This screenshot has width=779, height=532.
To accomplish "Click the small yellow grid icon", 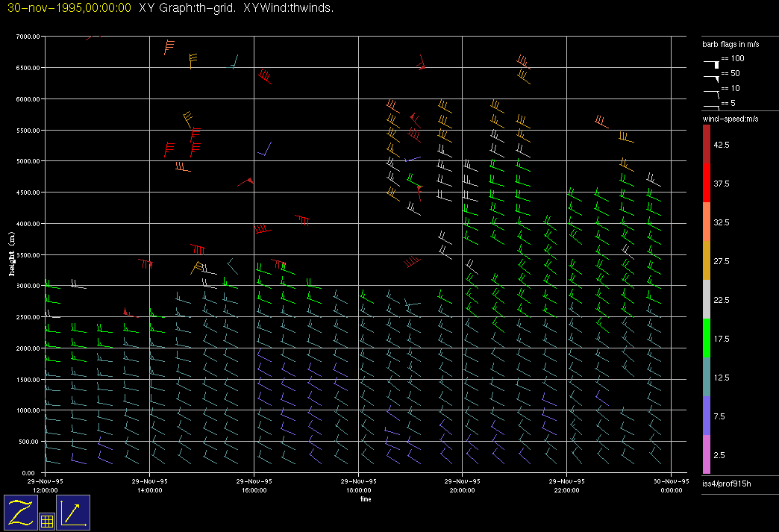I will click(46, 522).
